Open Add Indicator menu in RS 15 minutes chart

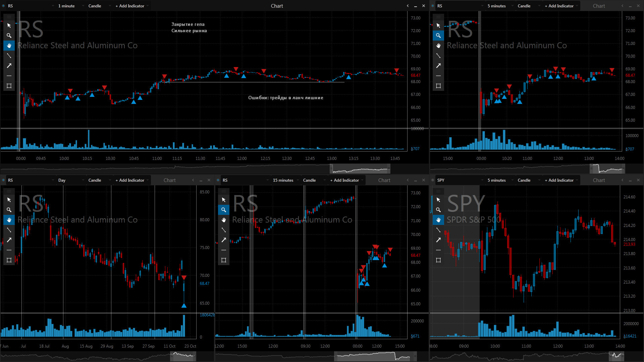click(346, 180)
